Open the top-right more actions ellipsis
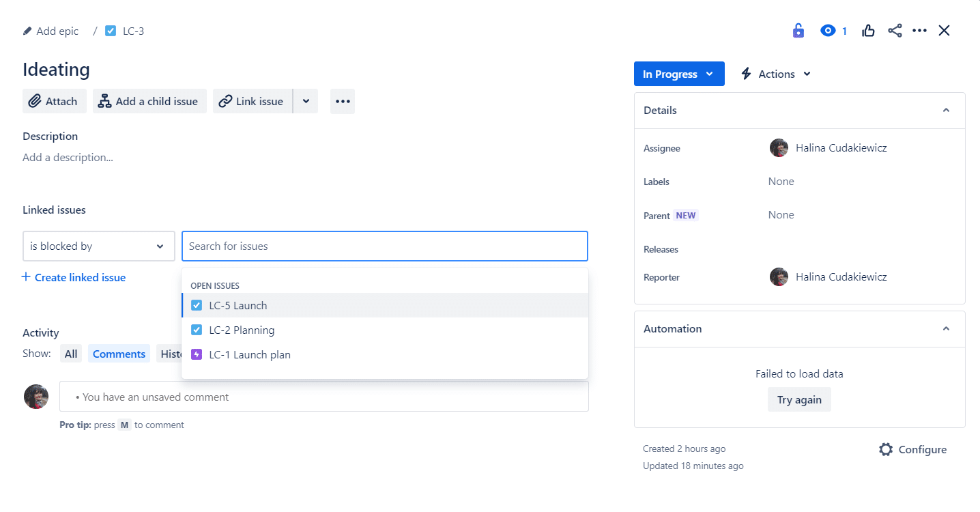The height and width of the screenshot is (512, 980). tap(919, 31)
